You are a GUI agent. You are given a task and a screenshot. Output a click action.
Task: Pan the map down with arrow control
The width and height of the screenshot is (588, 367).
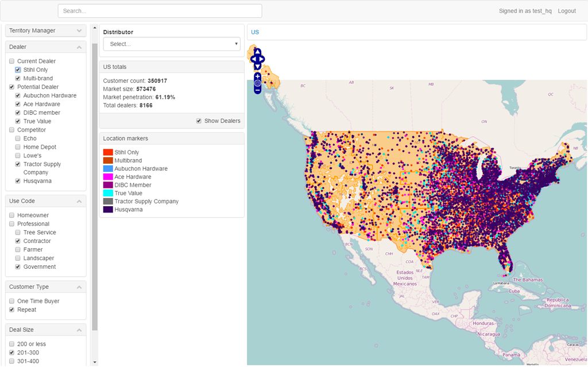(257, 66)
